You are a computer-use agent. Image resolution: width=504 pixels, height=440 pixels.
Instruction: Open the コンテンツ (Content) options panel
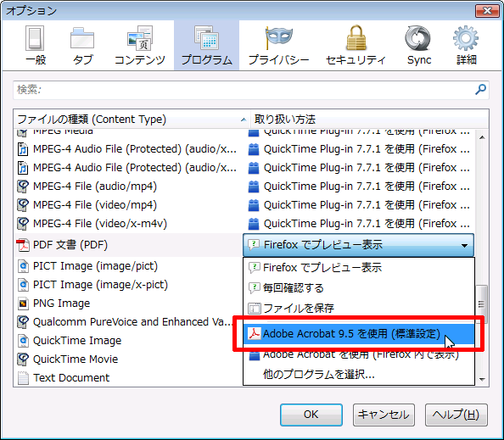tap(140, 46)
